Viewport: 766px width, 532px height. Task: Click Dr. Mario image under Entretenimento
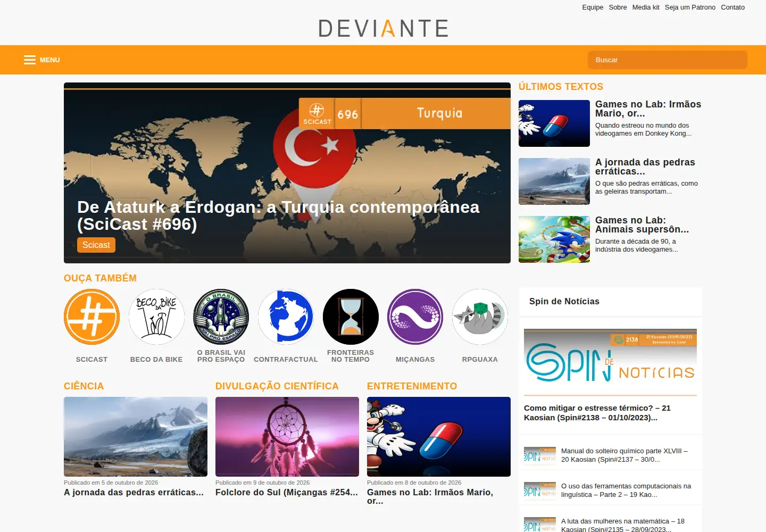pos(439,437)
